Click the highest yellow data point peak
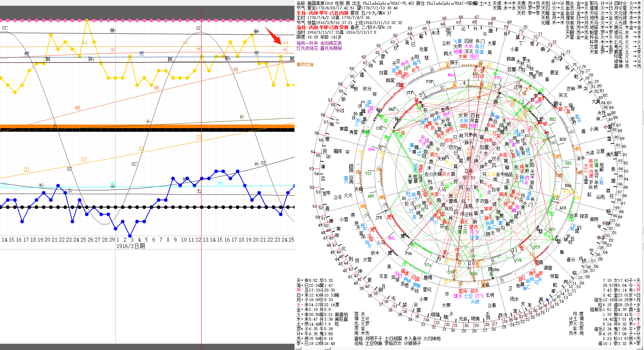Viewport: 644px width, 350px height. coord(87,20)
